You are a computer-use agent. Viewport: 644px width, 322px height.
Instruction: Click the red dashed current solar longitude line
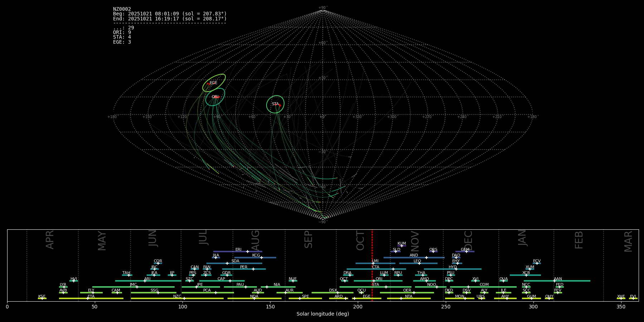point(372,265)
